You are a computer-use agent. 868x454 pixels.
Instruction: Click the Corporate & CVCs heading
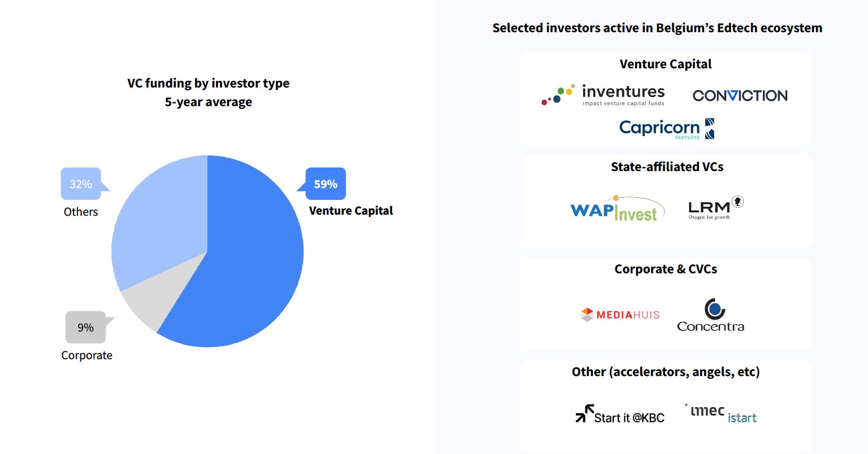[666, 269]
